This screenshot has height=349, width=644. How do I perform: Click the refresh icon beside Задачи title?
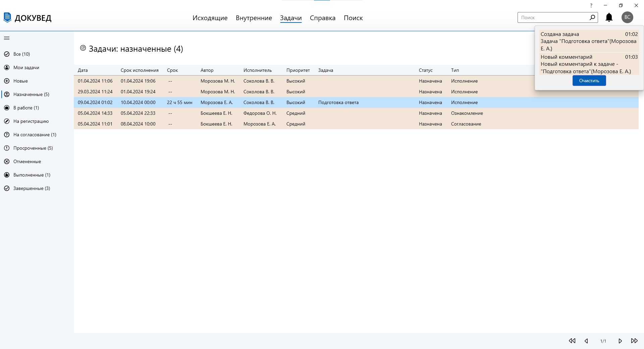[x=83, y=48]
